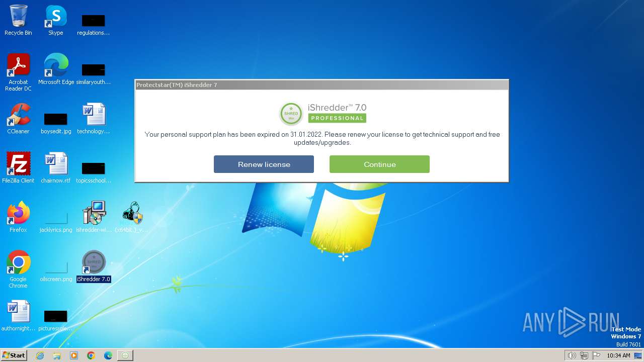Open the Action Center flag icon
This screenshot has height=362, width=644.
point(596,355)
